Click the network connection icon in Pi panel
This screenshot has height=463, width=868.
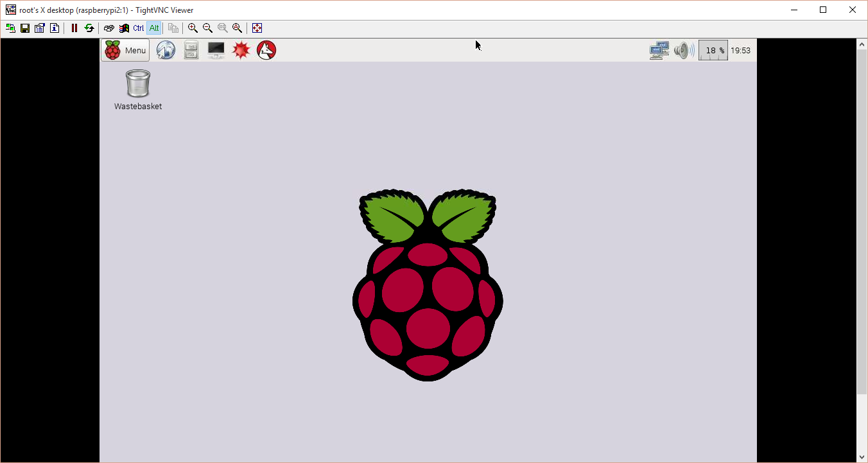point(659,51)
